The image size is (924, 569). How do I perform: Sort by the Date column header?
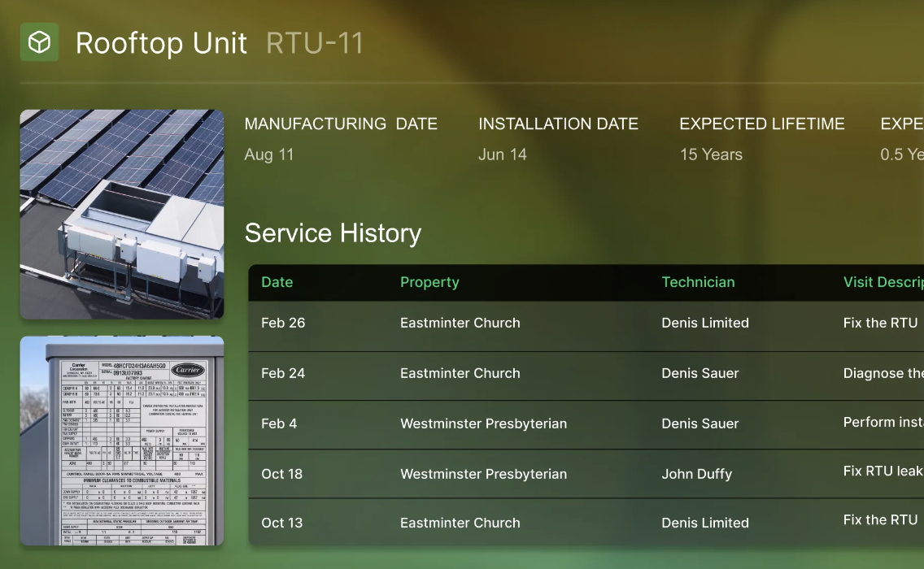277,282
